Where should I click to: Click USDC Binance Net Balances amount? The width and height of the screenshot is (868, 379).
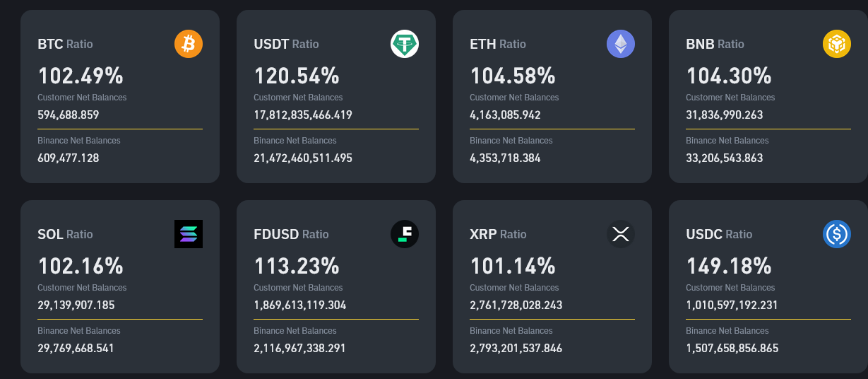pos(732,348)
